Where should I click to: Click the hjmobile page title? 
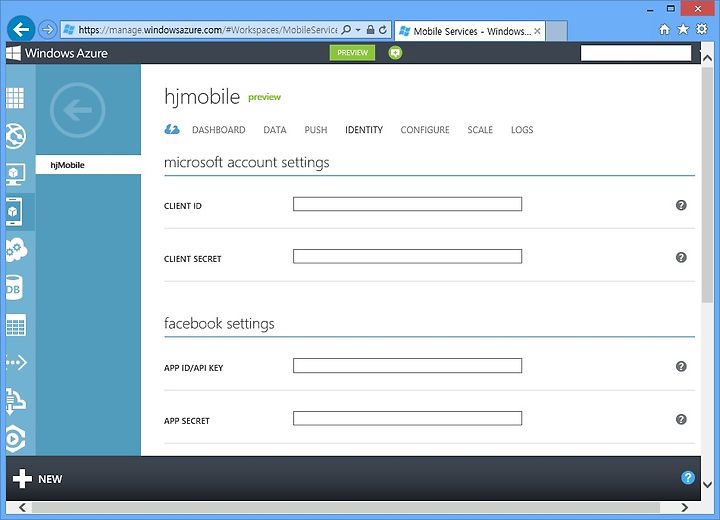pos(202,97)
